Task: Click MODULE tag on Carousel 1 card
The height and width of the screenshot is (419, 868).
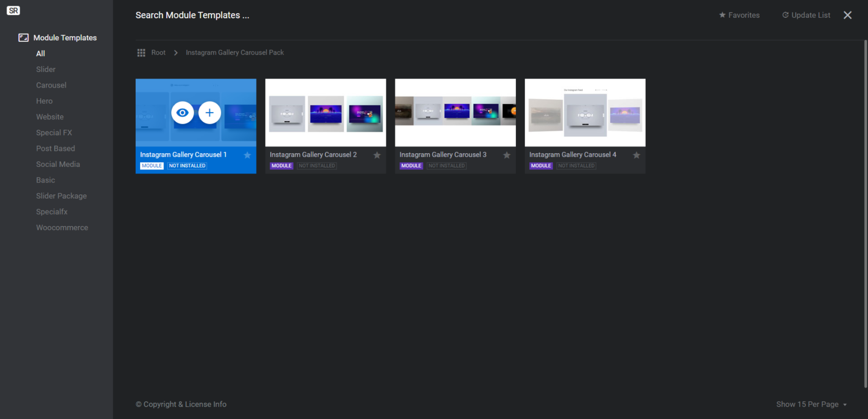Action: coord(152,166)
